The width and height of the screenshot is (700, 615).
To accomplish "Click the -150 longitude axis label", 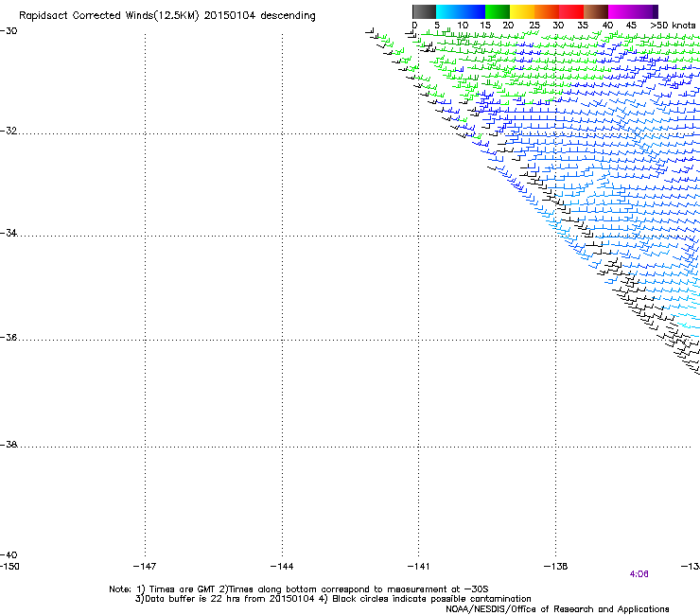I will coord(9,567).
